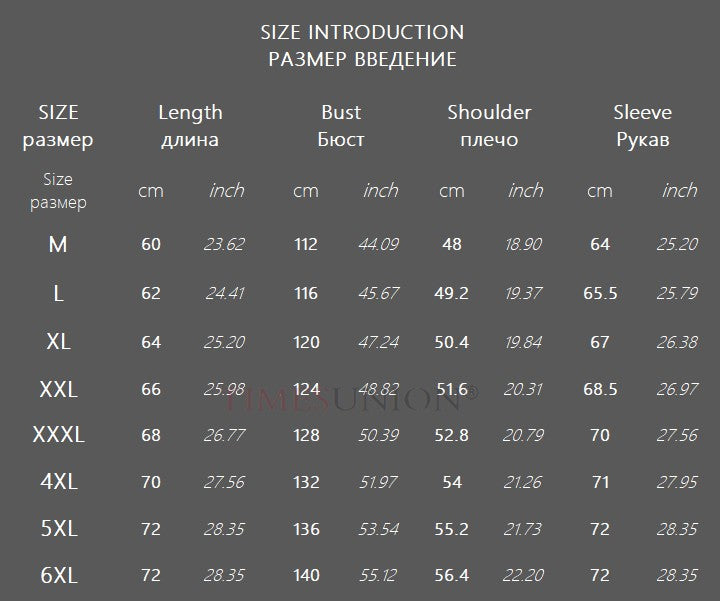Click the 65.5 cm sleeve value
The image size is (720, 601).
pyautogui.click(x=600, y=293)
